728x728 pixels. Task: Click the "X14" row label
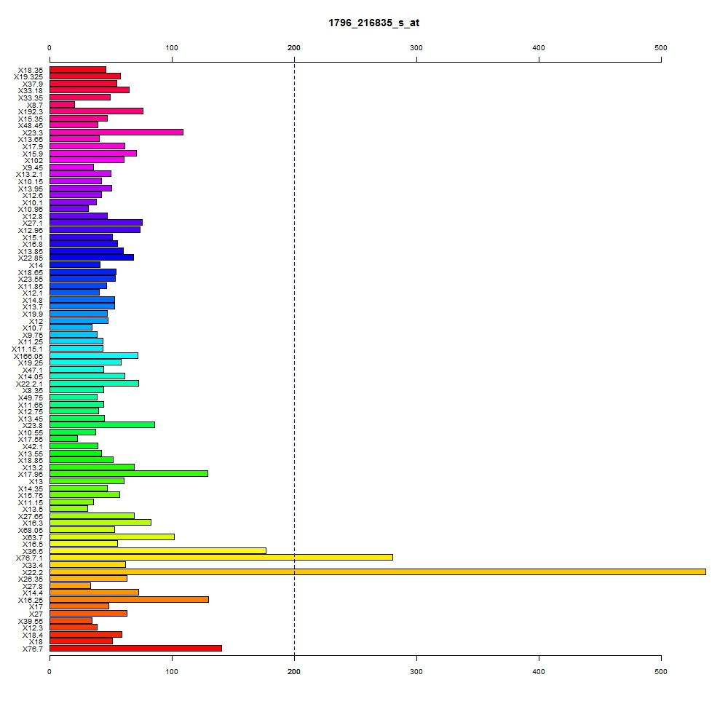[36, 266]
